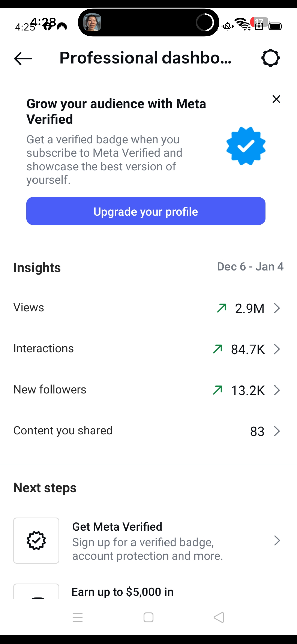Dismiss the Meta Verified banner
This screenshot has width=297, height=644.
(x=276, y=99)
